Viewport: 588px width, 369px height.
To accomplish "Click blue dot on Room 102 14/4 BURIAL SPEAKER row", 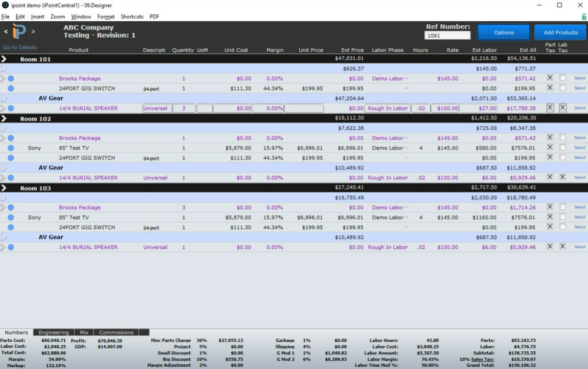I will 11,178.
